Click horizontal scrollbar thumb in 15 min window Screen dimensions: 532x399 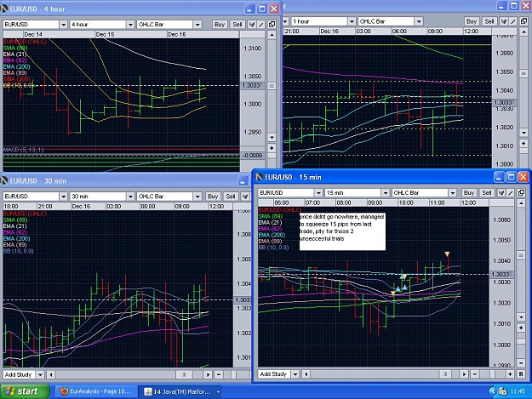(x=445, y=374)
